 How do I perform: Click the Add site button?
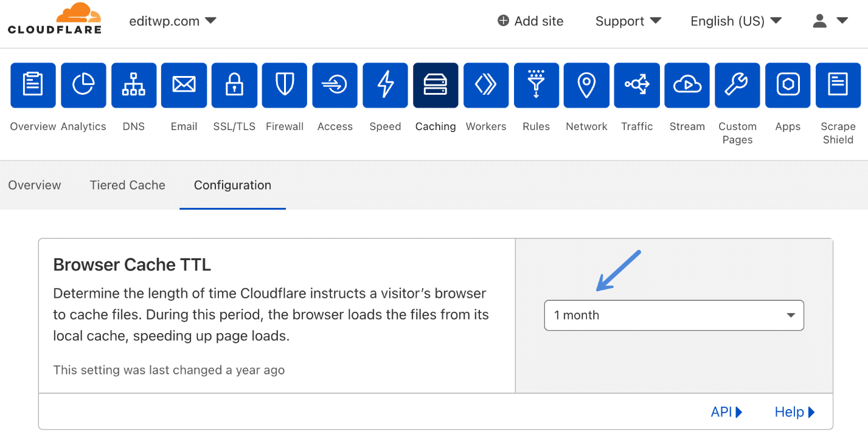(530, 21)
